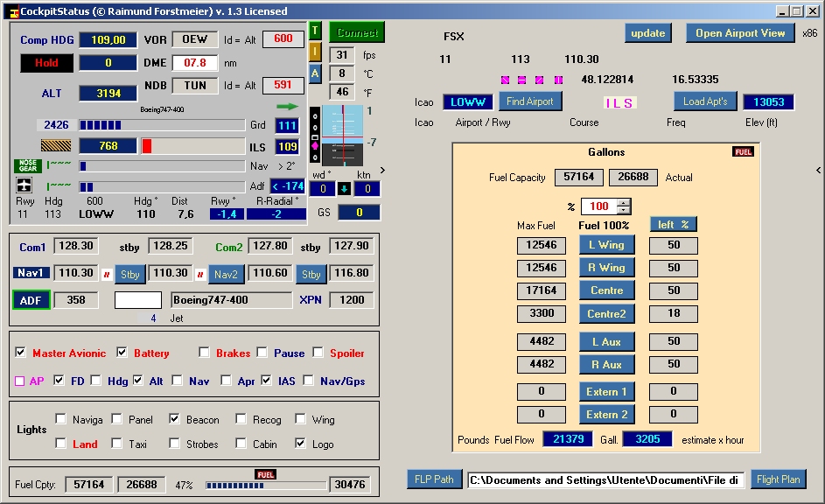Click the XPN transponder field 1200
The width and height of the screenshot is (825, 504).
[352, 300]
